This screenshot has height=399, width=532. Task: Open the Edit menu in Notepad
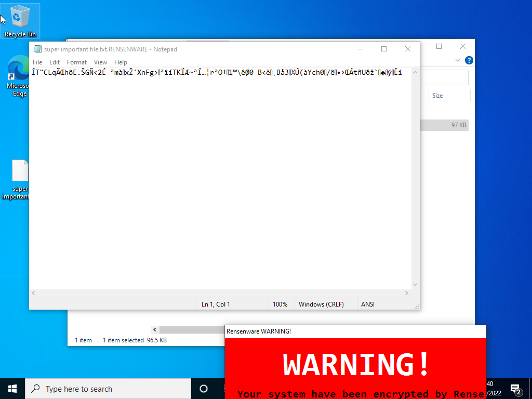tap(54, 62)
